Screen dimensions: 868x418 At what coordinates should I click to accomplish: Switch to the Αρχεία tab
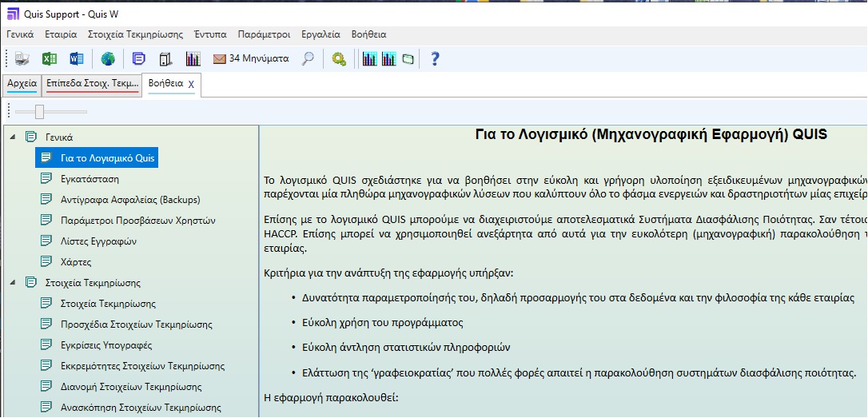(22, 84)
